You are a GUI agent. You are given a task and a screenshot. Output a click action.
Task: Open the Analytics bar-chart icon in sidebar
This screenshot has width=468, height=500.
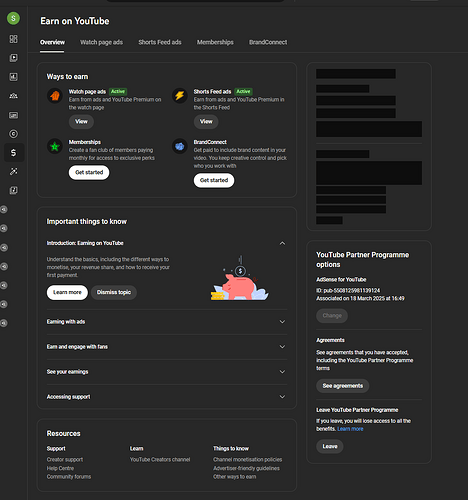click(13, 77)
